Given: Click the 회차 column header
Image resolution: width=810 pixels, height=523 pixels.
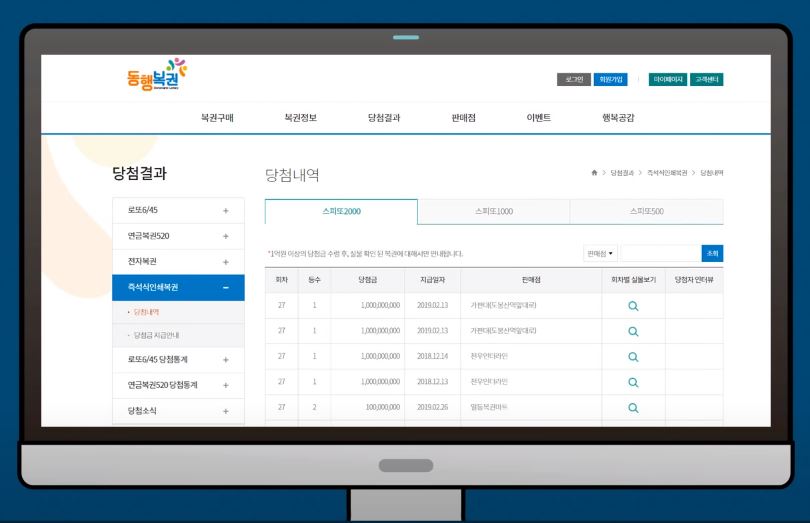Looking at the screenshot, I should pos(282,280).
